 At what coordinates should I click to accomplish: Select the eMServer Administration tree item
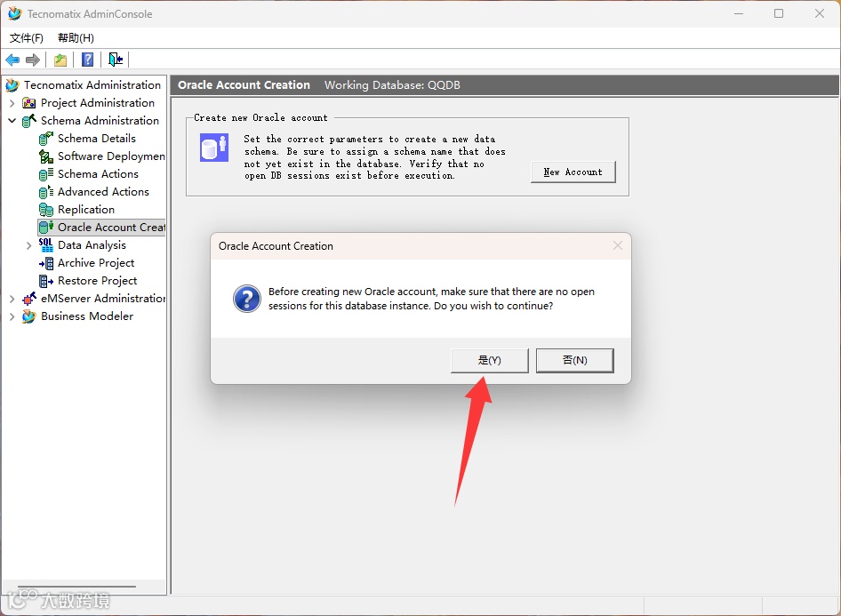pos(102,298)
